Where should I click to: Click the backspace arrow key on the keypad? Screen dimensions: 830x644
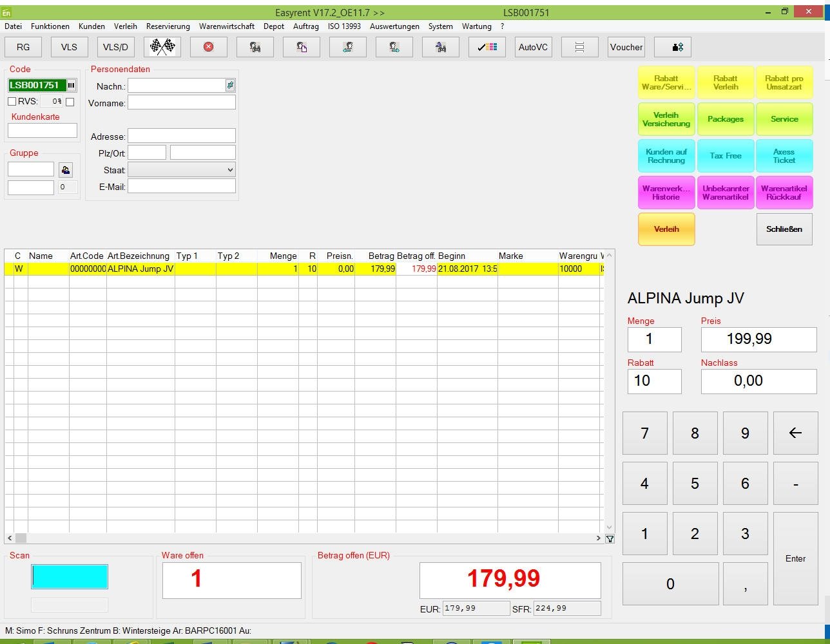pos(795,433)
